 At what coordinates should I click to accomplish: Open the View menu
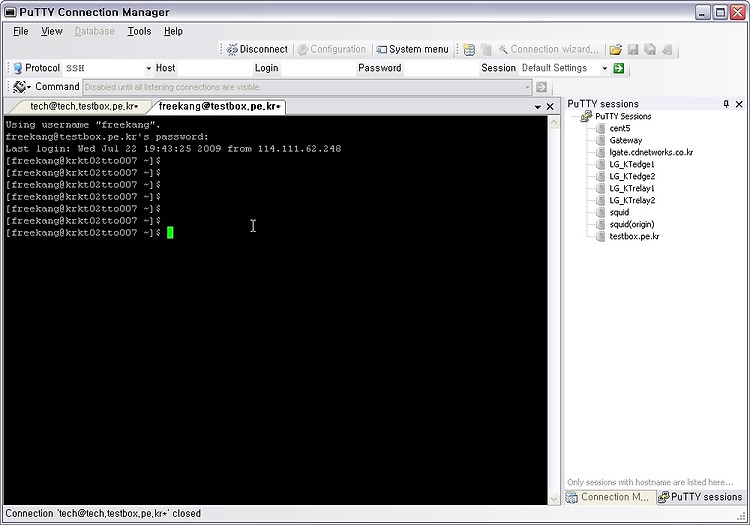52,31
